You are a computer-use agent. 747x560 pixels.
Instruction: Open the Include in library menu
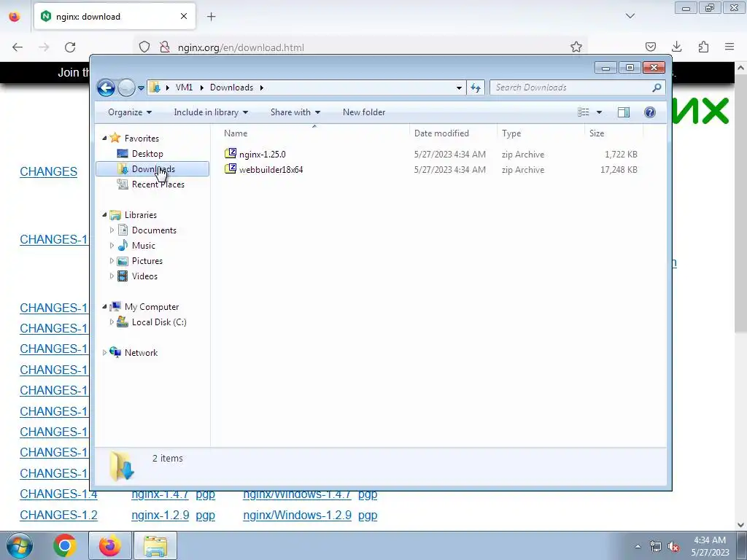point(211,112)
